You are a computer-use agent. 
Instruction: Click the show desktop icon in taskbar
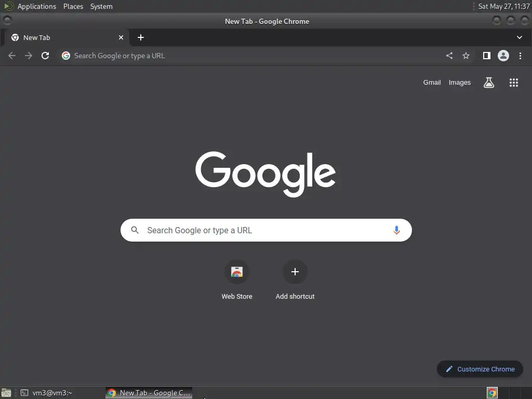[x=6, y=393]
